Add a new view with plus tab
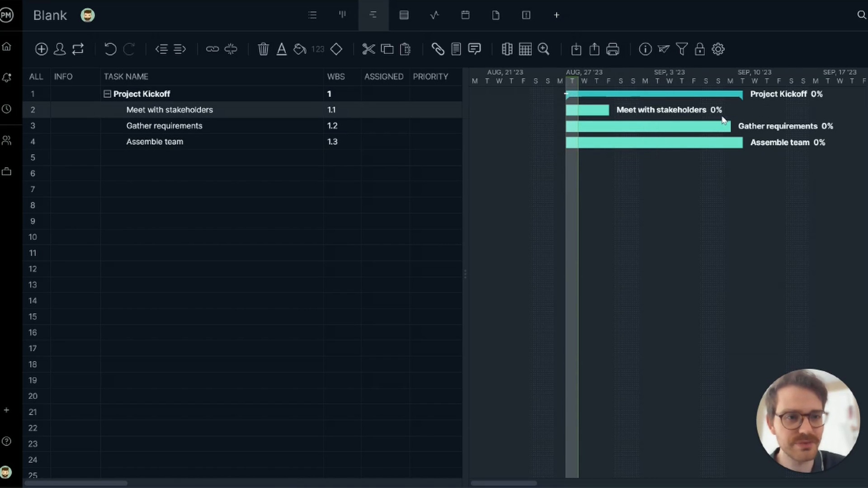Image resolution: width=868 pixels, height=488 pixels. tap(557, 15)
